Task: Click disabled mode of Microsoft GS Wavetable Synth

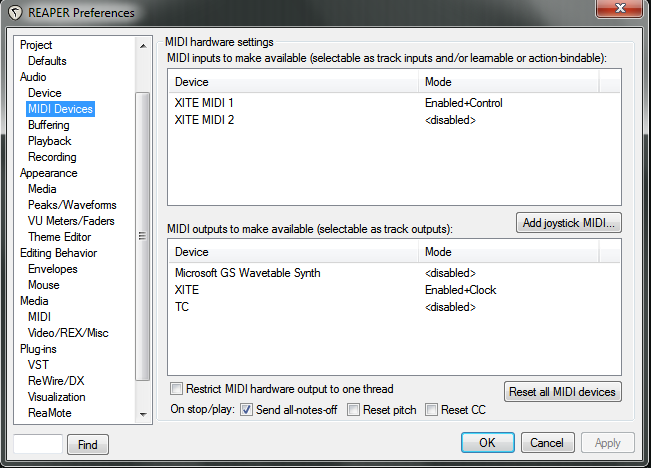Action: coord(450,273)
